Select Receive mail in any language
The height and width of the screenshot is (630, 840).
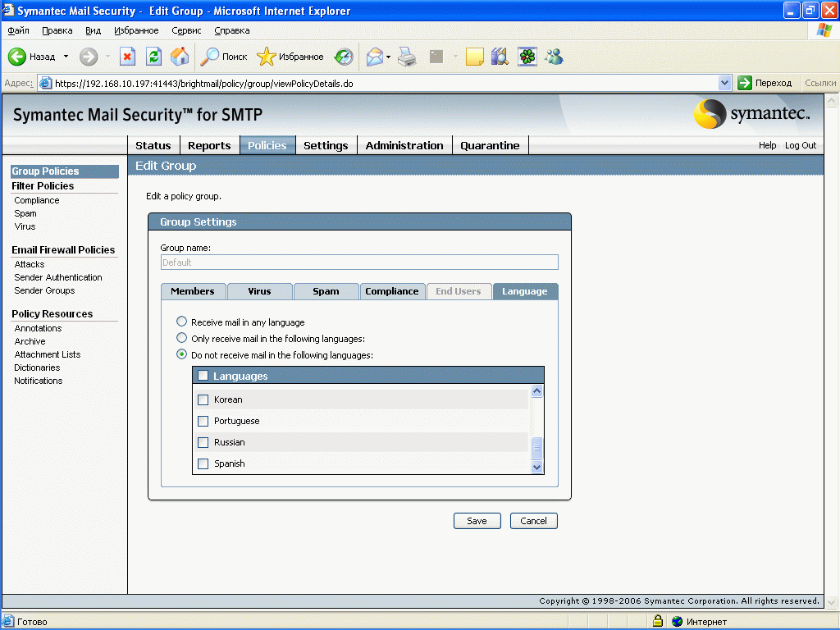tap(181, 322)
